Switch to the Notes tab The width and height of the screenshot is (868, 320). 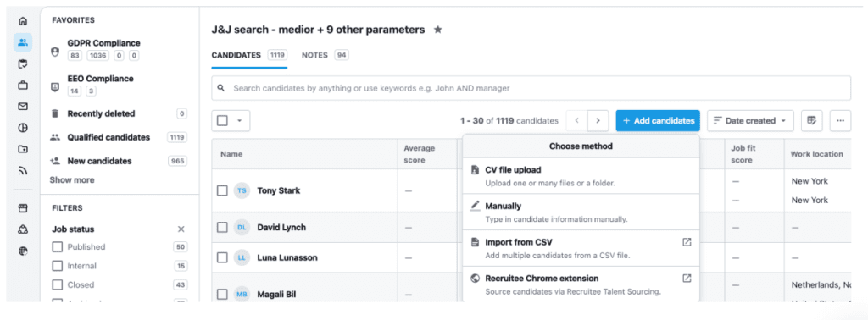coord(325,55)
